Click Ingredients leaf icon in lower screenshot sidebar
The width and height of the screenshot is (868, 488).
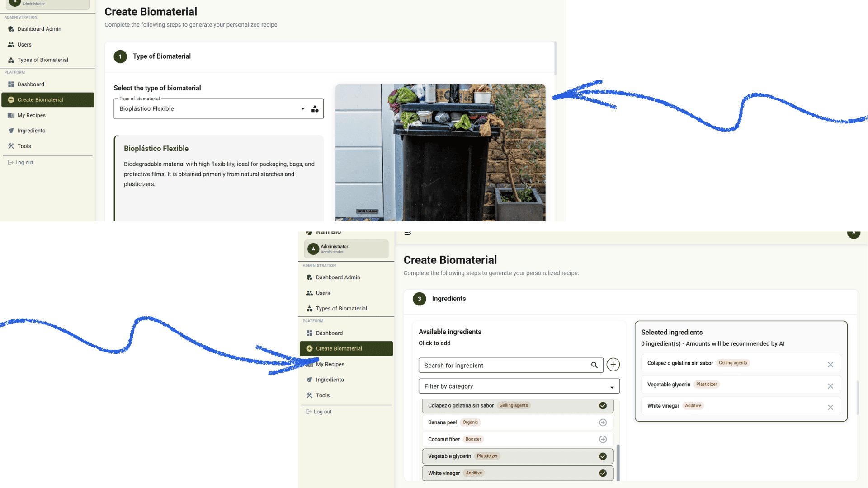[309, 380]
